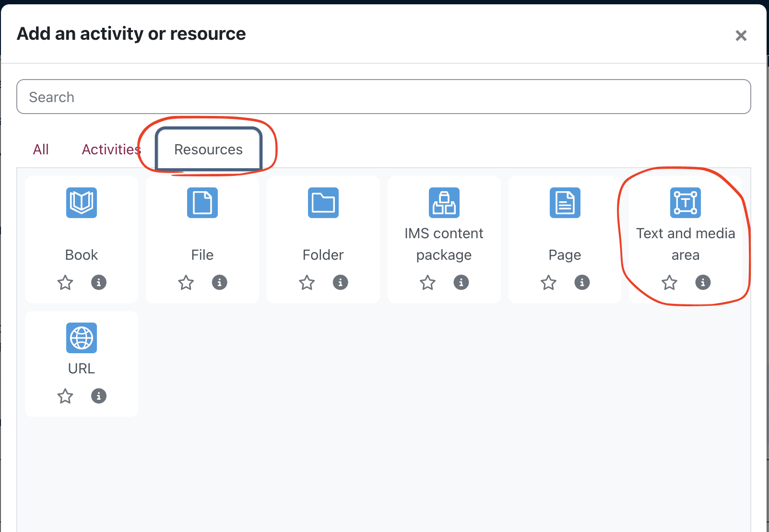The width and height of the screenshot is (769, 532).
Task: Show info for the Book resource
Action: click(99, 282)
